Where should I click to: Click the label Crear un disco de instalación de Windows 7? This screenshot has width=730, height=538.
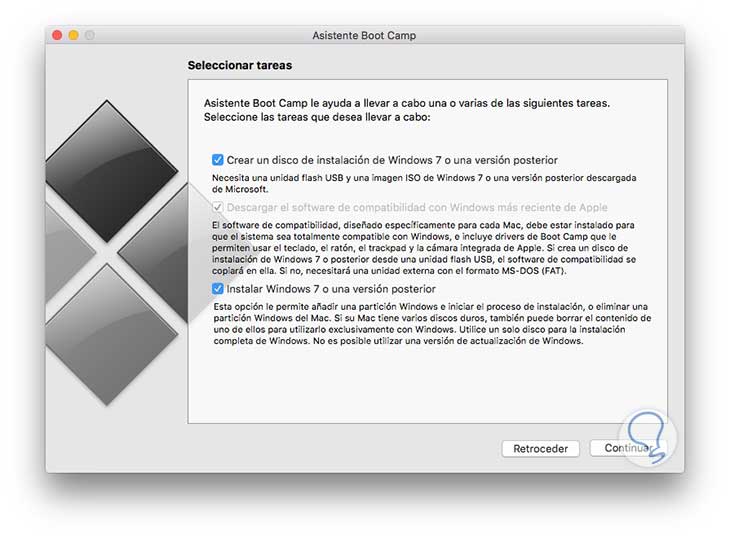392,160
